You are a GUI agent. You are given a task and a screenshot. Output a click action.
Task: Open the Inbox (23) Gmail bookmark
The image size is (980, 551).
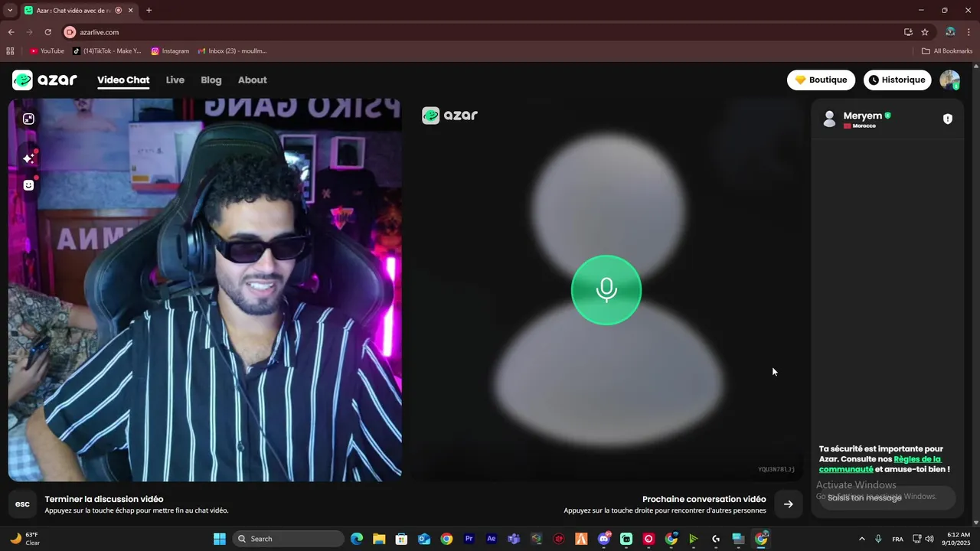pos(232,51)
